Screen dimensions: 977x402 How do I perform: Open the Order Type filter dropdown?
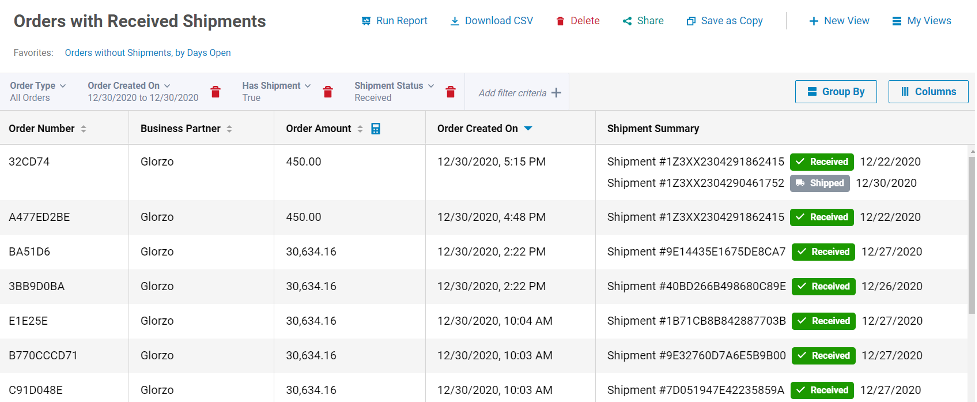pos(38,86)
